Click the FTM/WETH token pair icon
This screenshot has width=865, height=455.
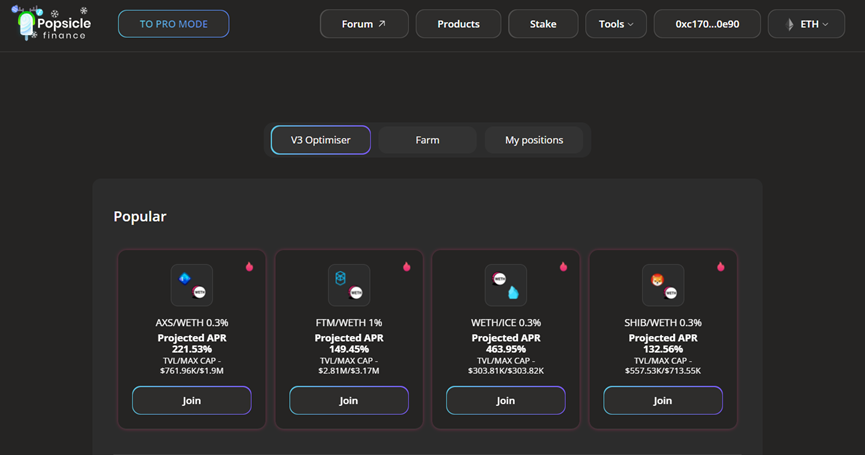coord(349,285)
